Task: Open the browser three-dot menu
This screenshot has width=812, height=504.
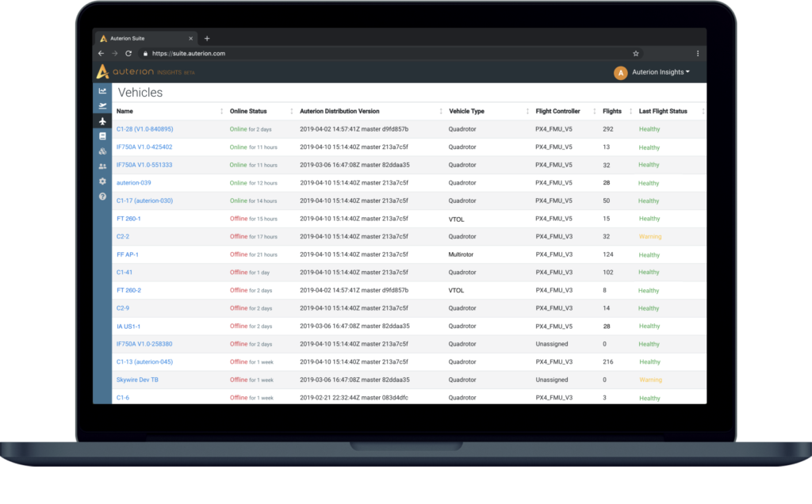Action: click(698, 53)
